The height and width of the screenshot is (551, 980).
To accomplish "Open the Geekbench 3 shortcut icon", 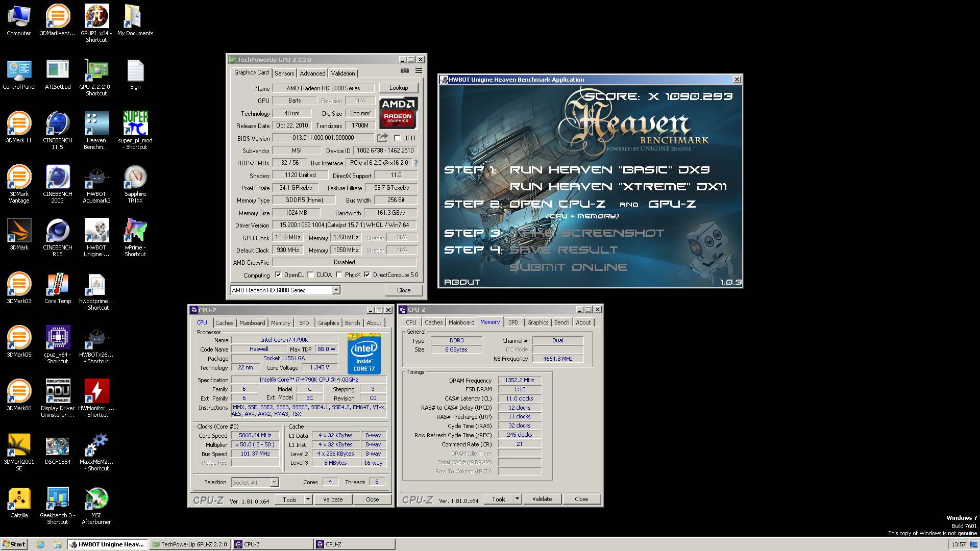I will point(58,506).
